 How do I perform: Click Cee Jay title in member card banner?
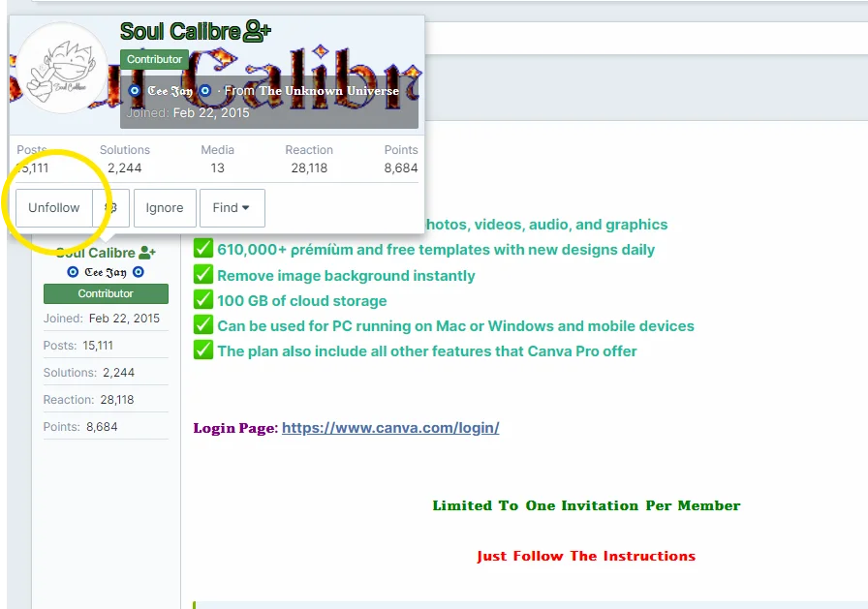pos(170,91)
